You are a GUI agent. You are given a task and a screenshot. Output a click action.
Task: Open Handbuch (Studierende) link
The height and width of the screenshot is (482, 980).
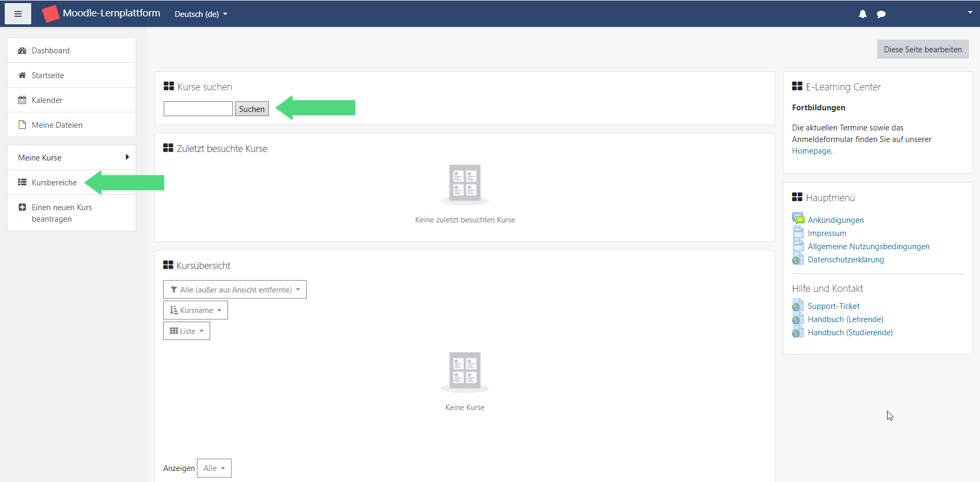tap(850, 333)
